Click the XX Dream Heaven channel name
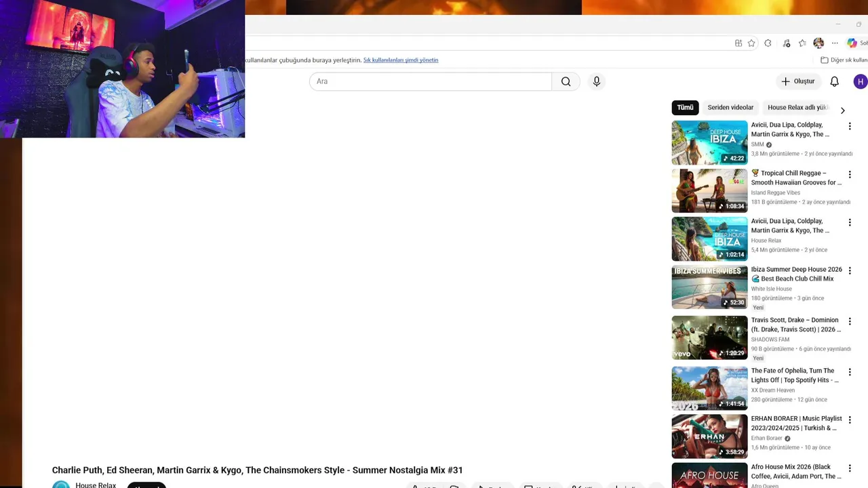The height and width of the screenshot is (488, 868). [773, 390]
